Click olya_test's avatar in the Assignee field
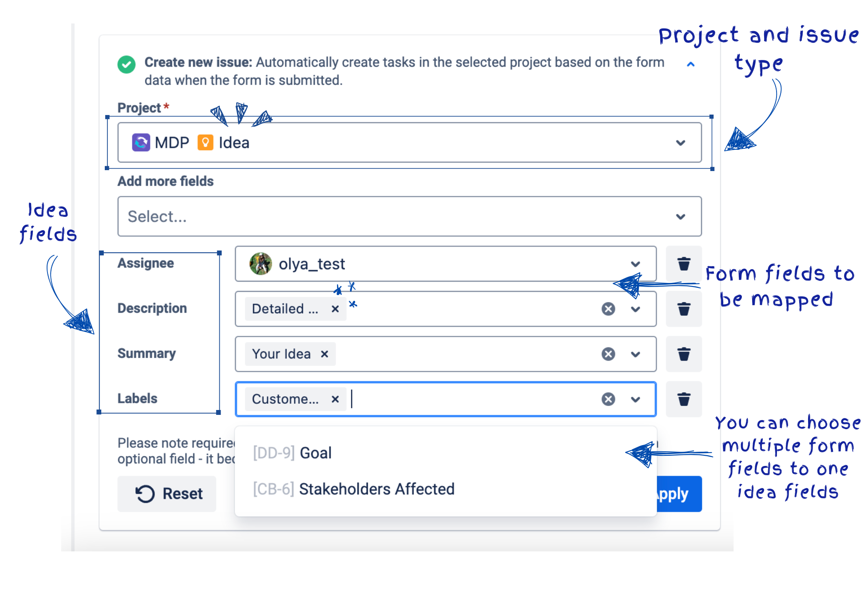The width and height of the screenshot is (868, 593). pos(261,264)
